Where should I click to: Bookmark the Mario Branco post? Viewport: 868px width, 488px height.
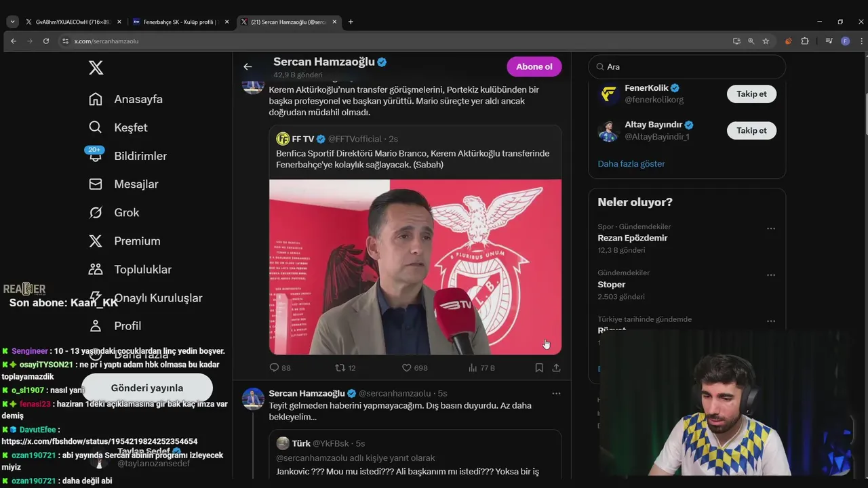[539, 368]
